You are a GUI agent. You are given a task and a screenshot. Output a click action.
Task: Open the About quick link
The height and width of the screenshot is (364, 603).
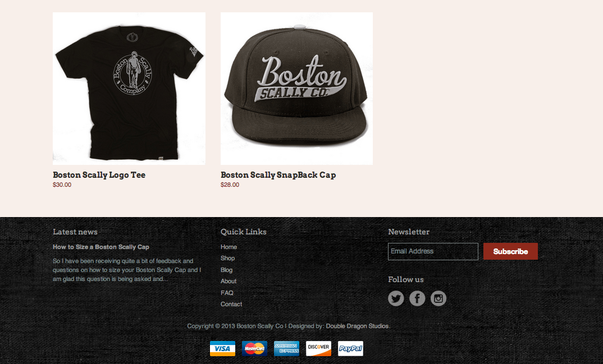click(229, 282)
